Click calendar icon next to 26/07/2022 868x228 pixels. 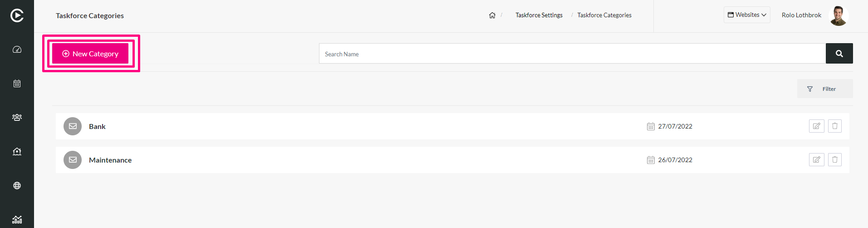(x=651, y=160)
